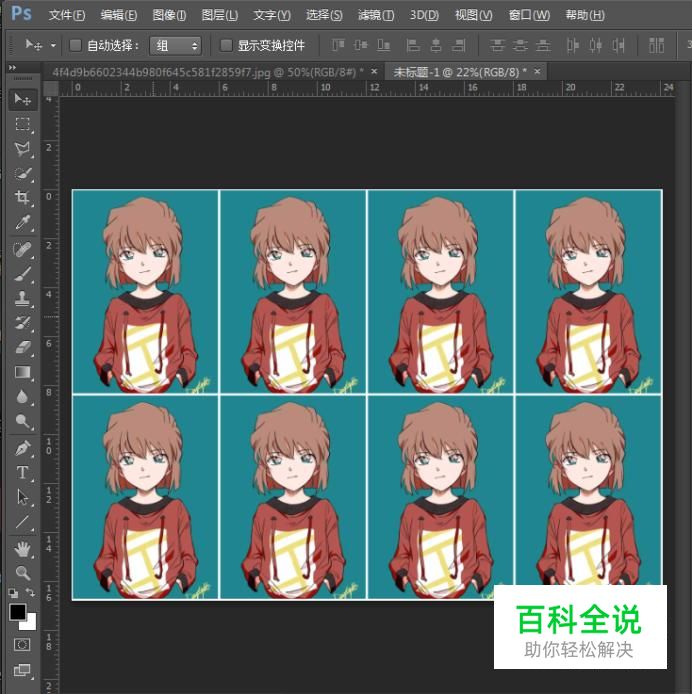
Task: Open the 视图(V) menu
Action: coord(473,15)
